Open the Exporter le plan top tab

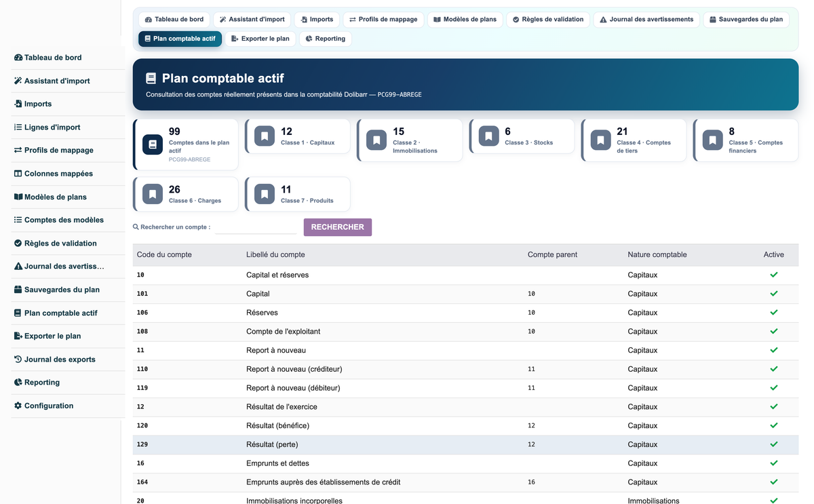tap(260, 39)
